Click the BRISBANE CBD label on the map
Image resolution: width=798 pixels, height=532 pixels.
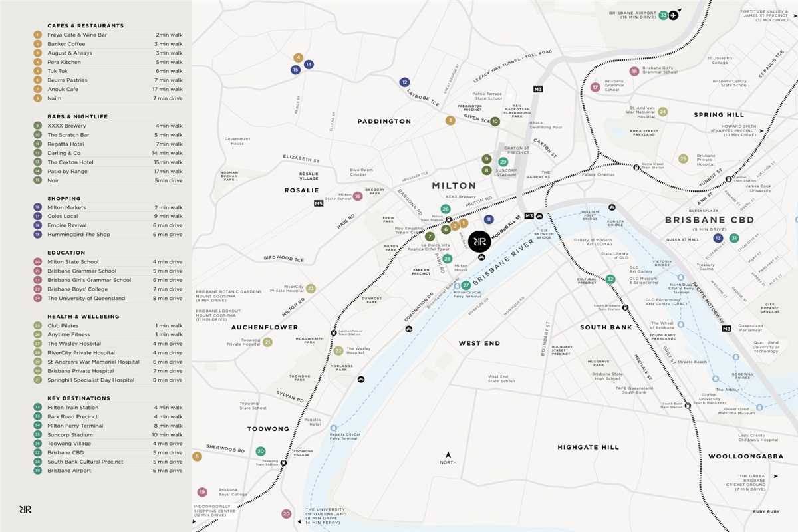710,220
